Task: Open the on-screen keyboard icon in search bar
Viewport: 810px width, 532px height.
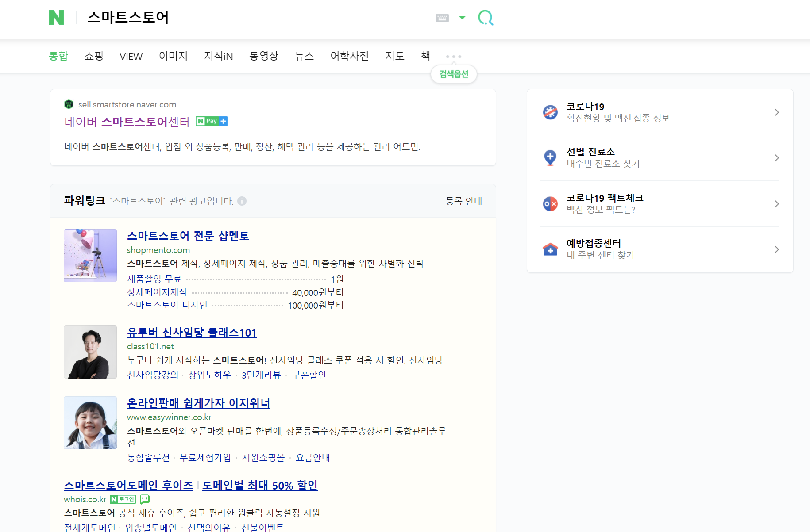Action: pyautogui.click(x=442, y=18)
